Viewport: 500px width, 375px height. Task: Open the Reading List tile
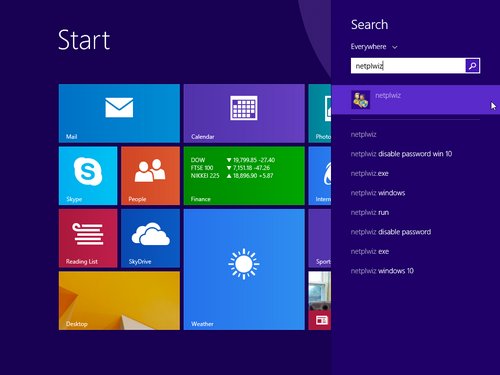[88, 238]
